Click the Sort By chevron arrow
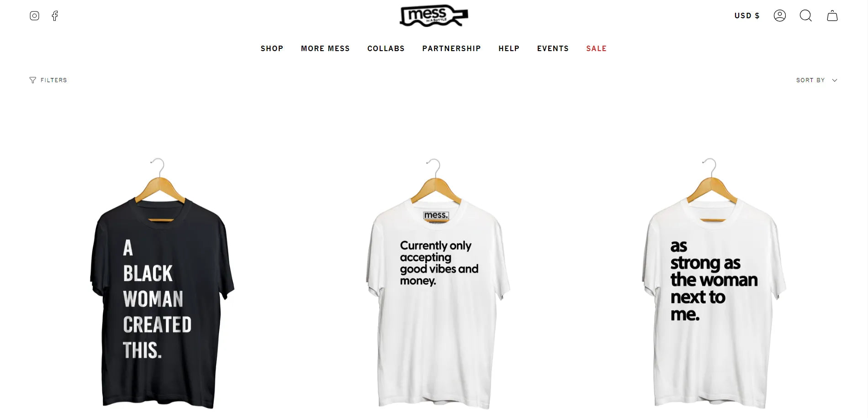Screen dimensions: 868x418 (835, 80)
